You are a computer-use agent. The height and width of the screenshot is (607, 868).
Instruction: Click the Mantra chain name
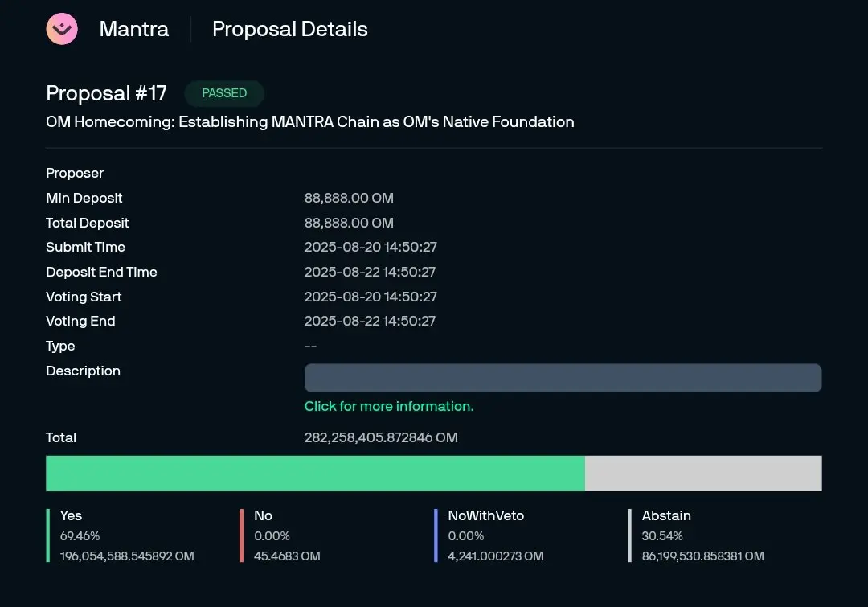click(134, 29)
